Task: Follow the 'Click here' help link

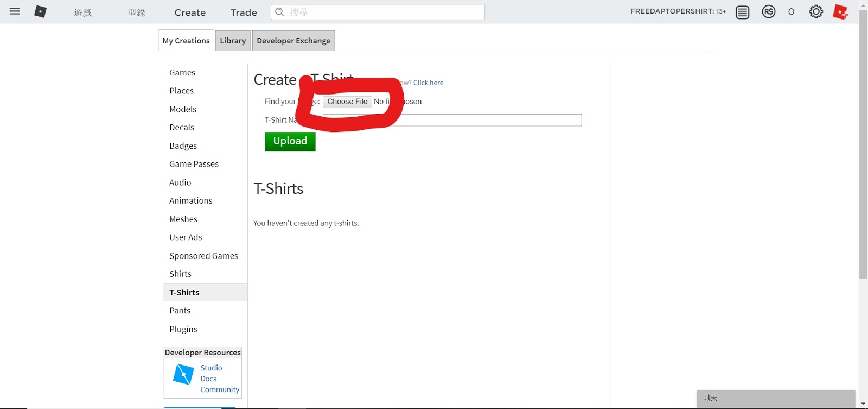Action: (429, 83)
